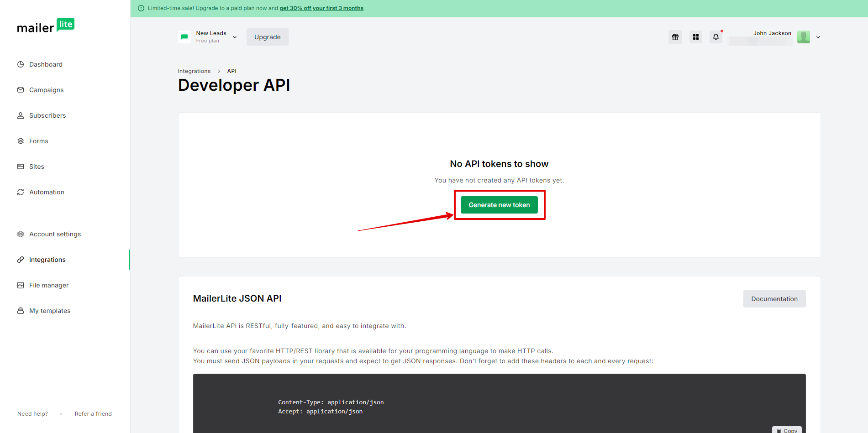This screenshot has height=433, width=868.
Task: Click the No API tokens to show text
Action: (x=499, y=164)
